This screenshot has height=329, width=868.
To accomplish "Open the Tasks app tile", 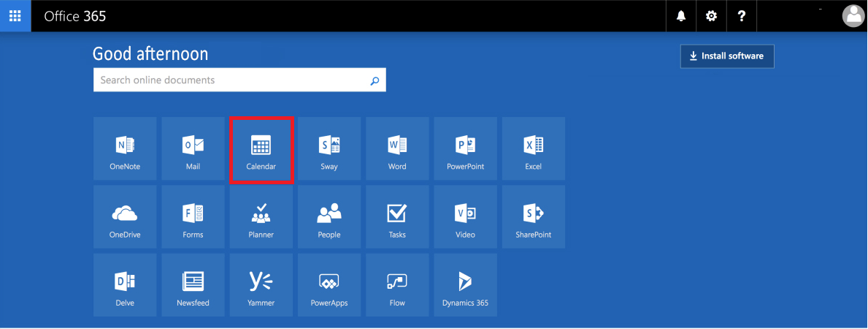I will [x=397, y=217].
